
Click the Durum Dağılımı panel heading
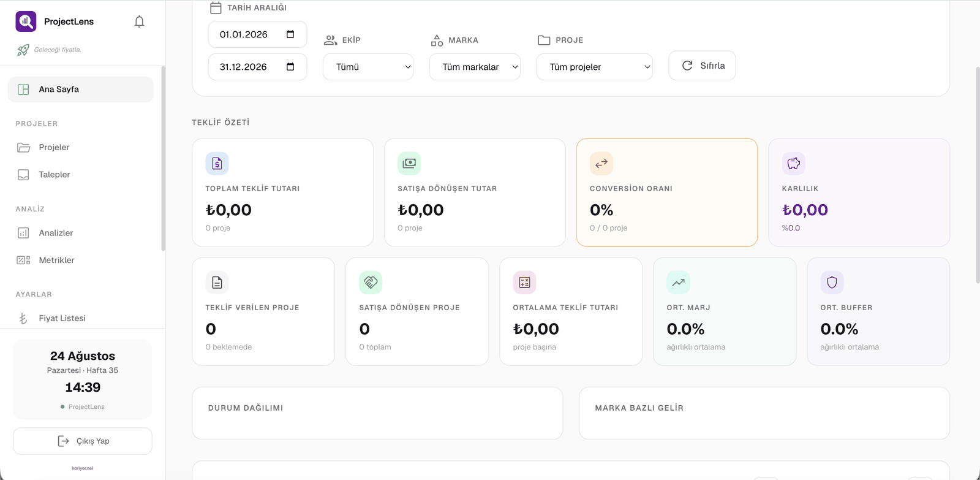pyautogui.click(x=246, y=408)
